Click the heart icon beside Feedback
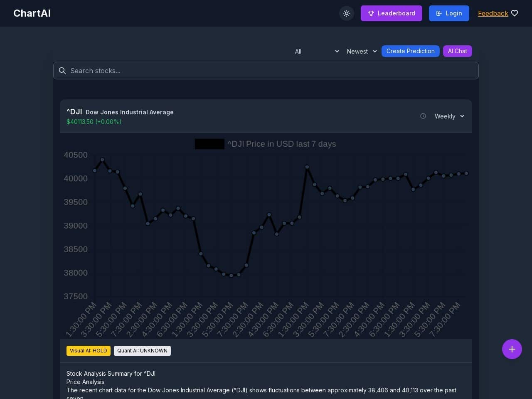The width and height of the screenshot is (532, 399). [x=515, y=13]
